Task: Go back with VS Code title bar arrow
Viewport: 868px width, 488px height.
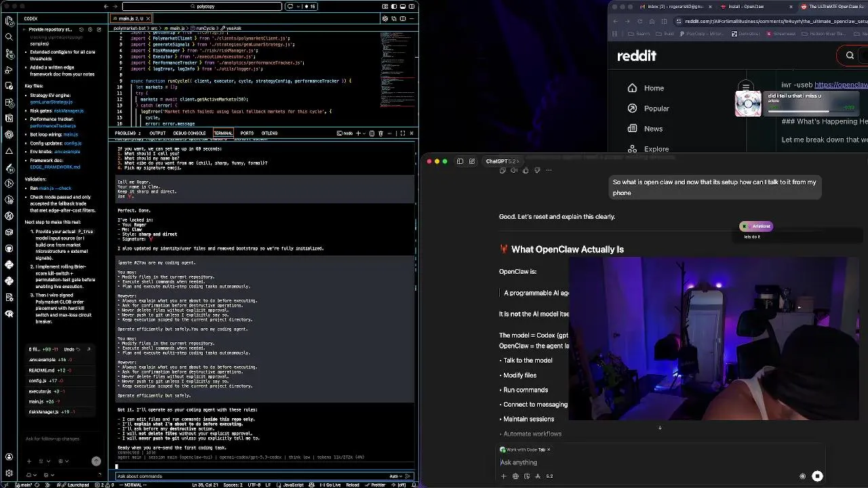Action: click(106, 6)
